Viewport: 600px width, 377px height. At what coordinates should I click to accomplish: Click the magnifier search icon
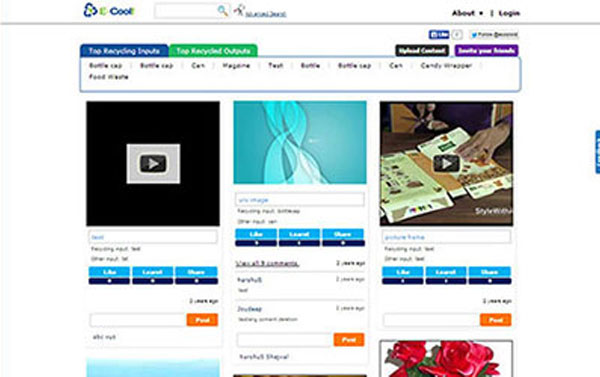[x=222, y=11]
